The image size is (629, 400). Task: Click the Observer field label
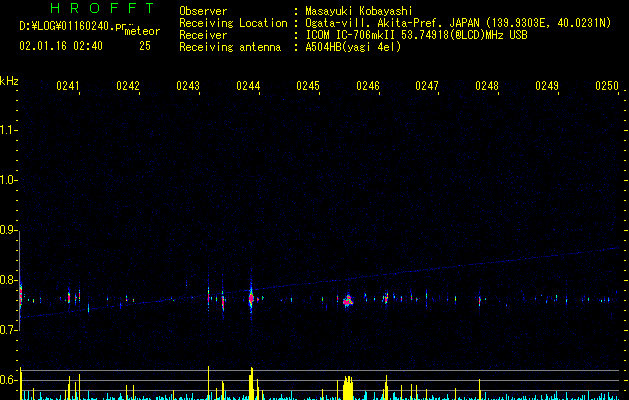point(203,11)
